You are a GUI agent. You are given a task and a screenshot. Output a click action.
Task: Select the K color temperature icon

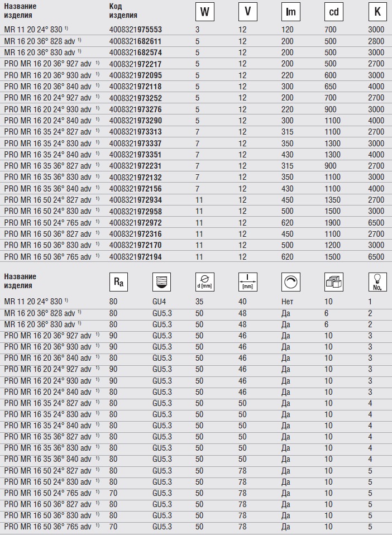(x=377, y=12)
